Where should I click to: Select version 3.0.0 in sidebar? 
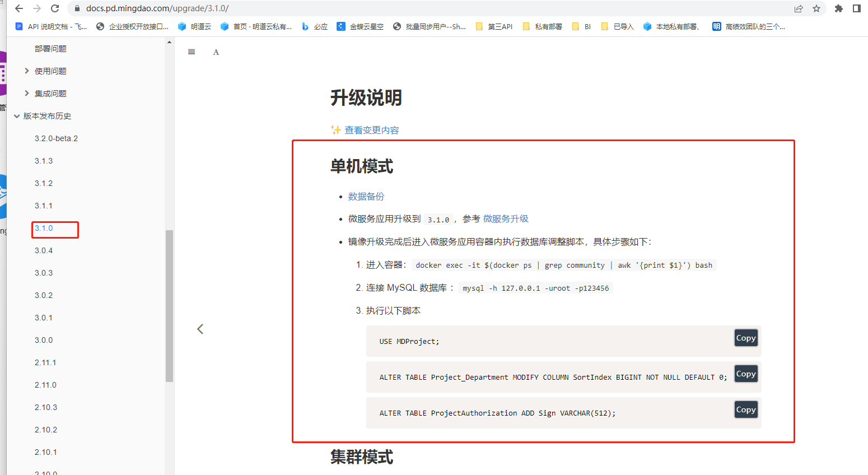tap(44, 340)
